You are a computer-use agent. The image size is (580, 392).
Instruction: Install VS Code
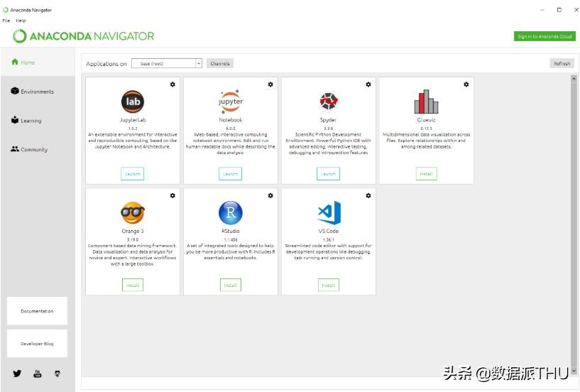pos(329,285)
